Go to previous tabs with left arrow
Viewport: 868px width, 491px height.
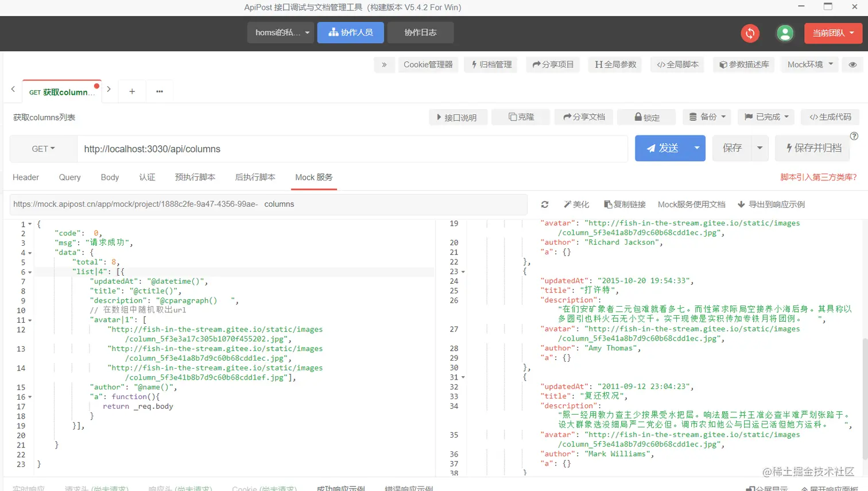click(13, 90)
